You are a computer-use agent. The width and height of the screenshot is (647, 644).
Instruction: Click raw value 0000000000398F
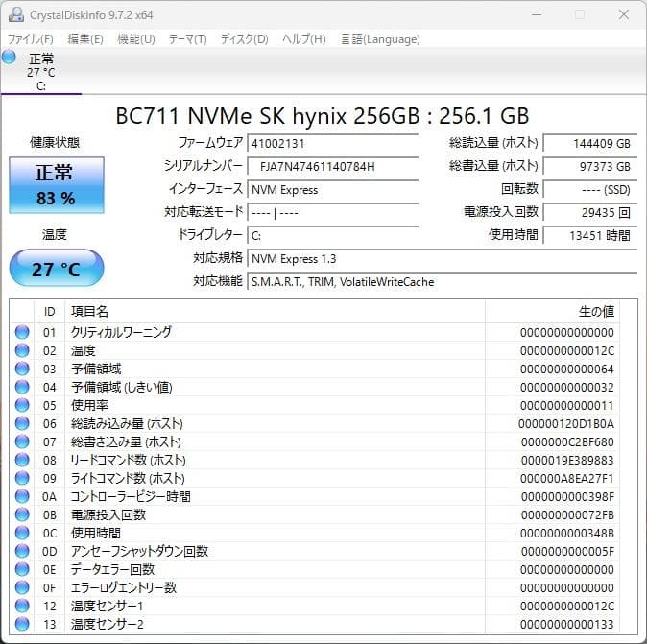tap(567, 497)
